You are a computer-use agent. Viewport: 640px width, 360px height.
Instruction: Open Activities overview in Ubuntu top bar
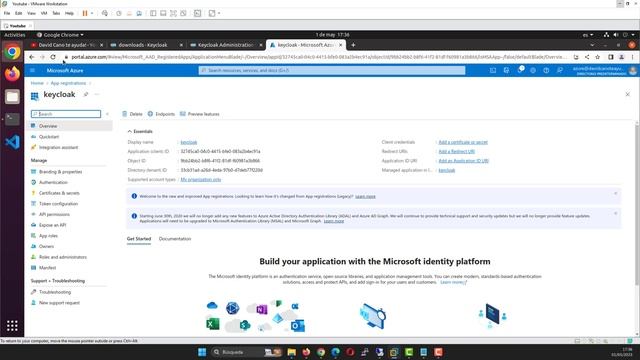15,35
